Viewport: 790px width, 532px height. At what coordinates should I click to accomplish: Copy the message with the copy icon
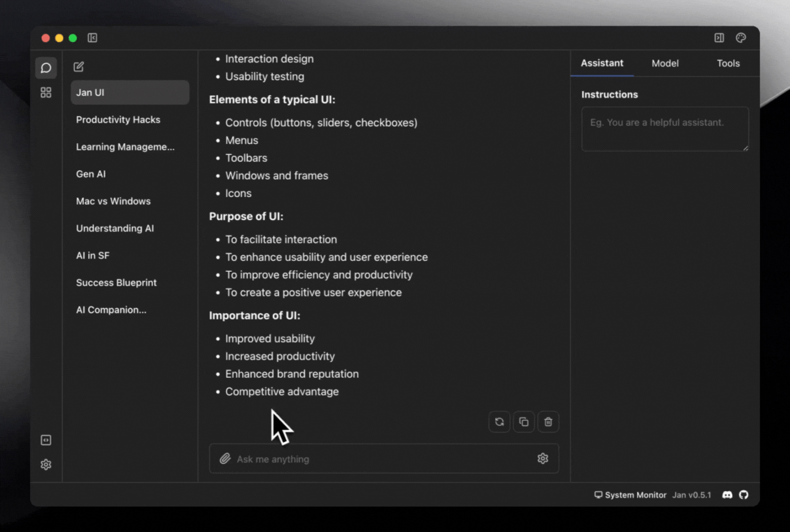[524, 422]
